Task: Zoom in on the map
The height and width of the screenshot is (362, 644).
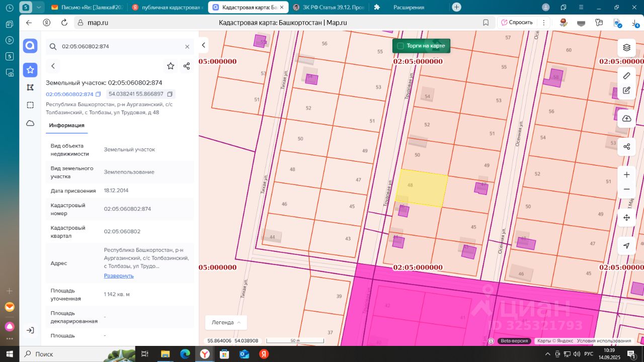Action: 626,174
